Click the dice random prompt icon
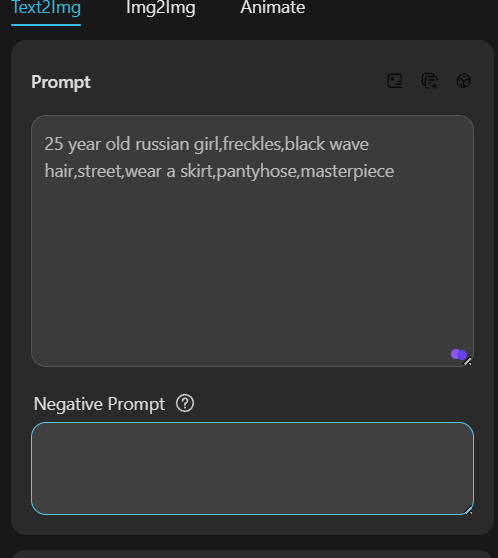 coord(463,81)
